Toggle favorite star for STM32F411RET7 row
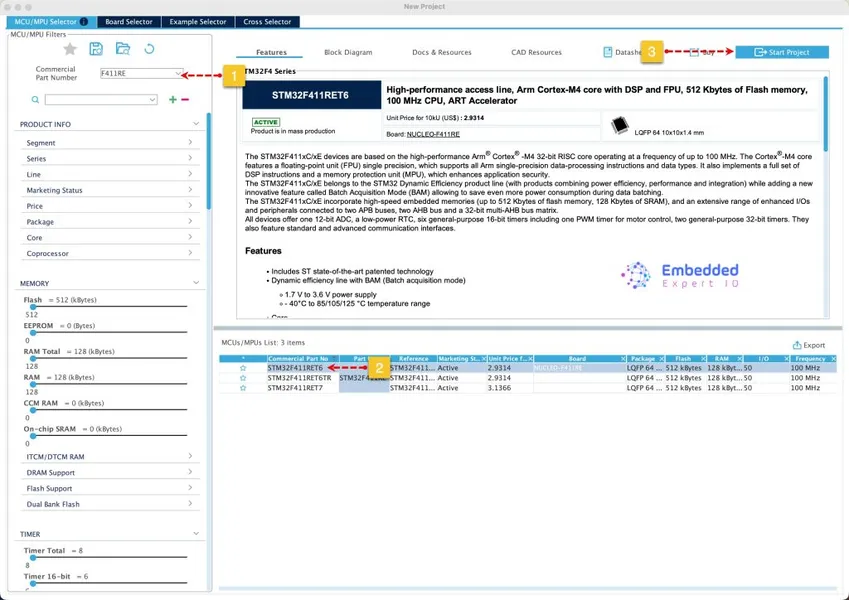The height and width of the screenshot is (600, 849). click(x=243, y=388)
